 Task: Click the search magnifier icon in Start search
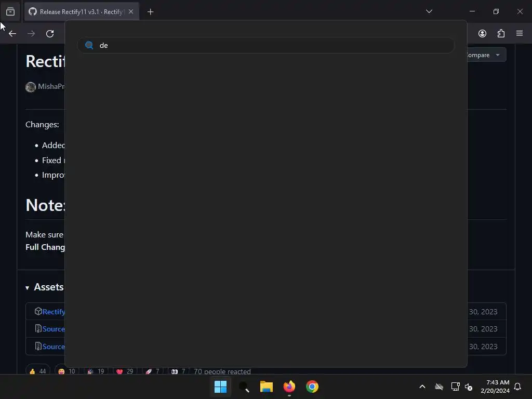89,45
